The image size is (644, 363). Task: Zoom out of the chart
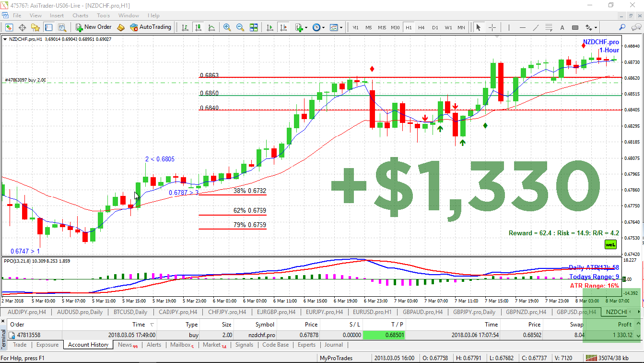[240, 27]
